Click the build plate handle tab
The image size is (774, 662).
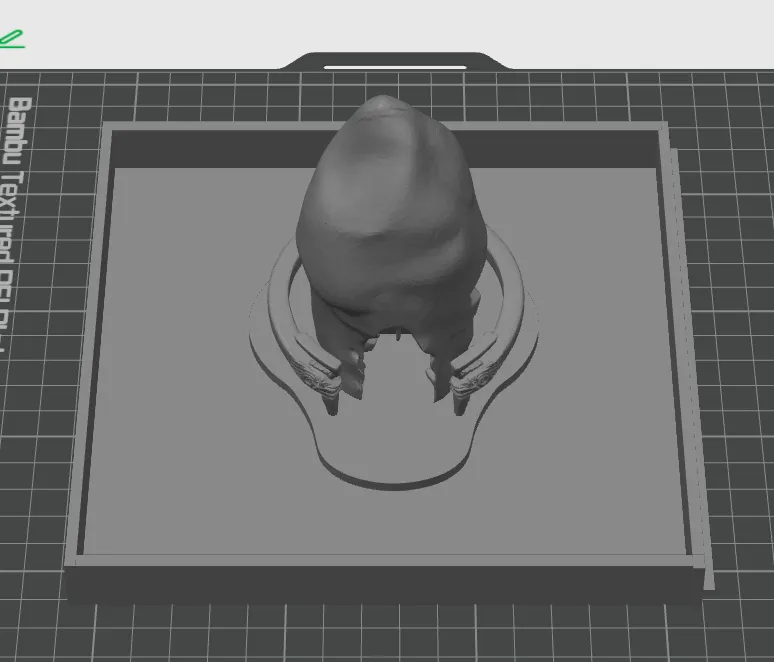(x=395, y=62)
